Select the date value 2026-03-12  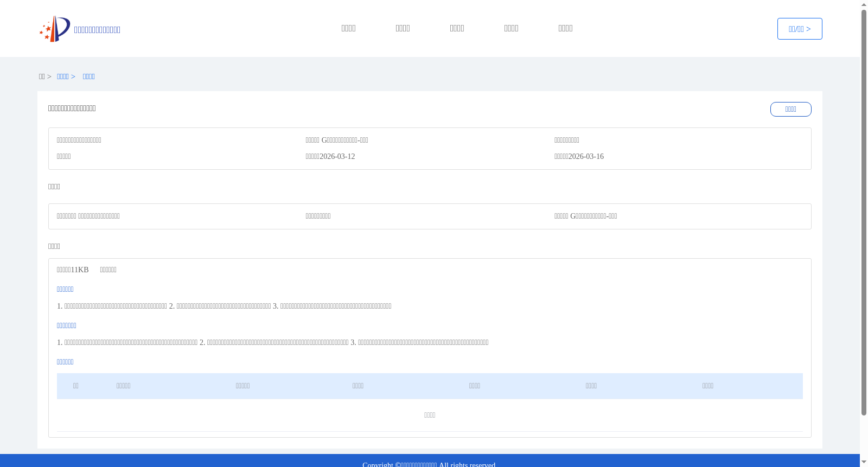337,156
